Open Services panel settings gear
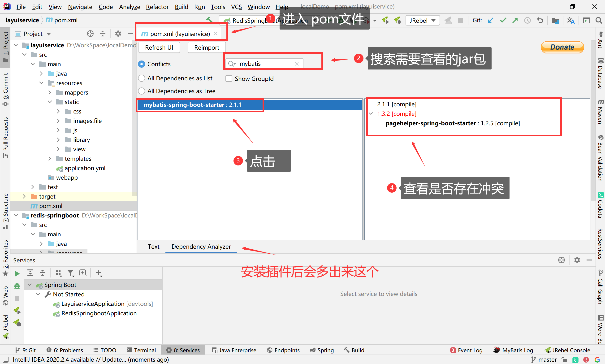Image resolution: width=605 pixels, height=364 pixels. point(577,260)
